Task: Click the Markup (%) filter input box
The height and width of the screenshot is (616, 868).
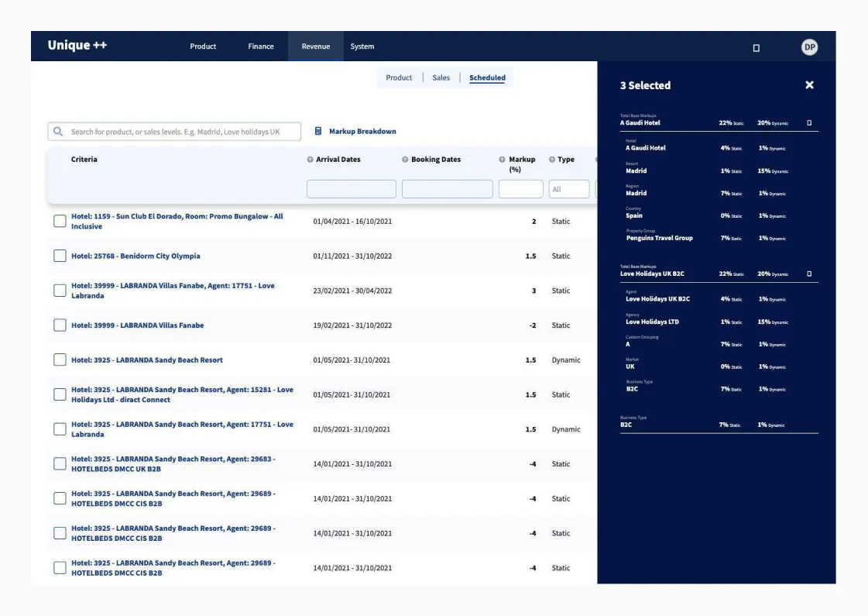Action: [x=520, y=189]
